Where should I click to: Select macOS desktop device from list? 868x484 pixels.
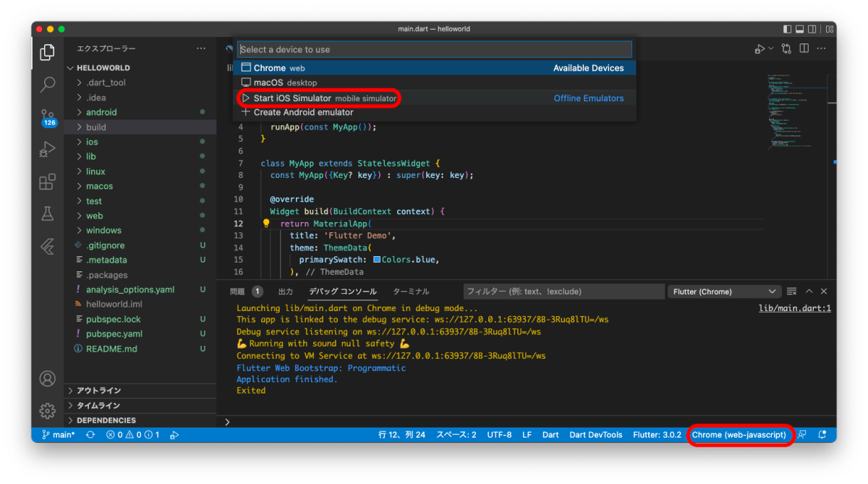click(435, 82)
